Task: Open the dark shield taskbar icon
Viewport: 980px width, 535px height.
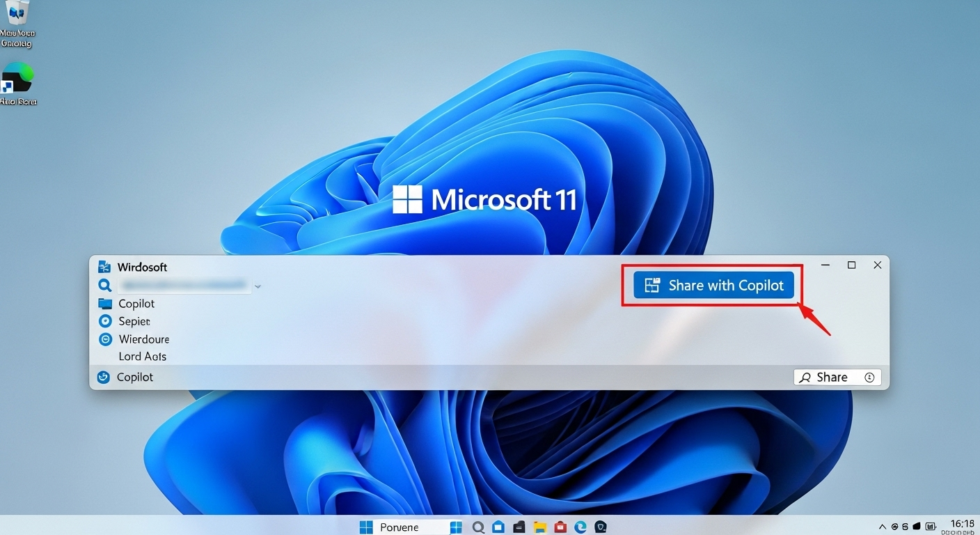Action: (x=601, y=527)
